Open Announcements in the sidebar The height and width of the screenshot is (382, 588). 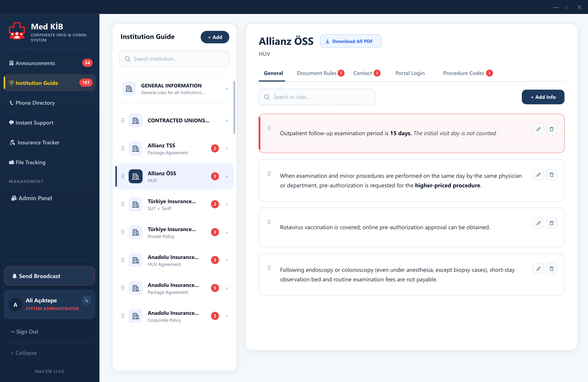point(49,63)
